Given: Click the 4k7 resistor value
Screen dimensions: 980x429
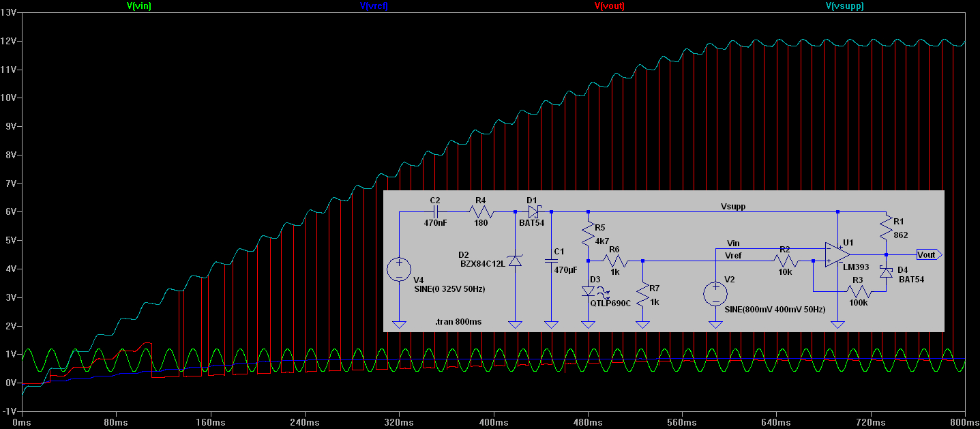Looking at the screenshot, I should click(x=604, y=241).
